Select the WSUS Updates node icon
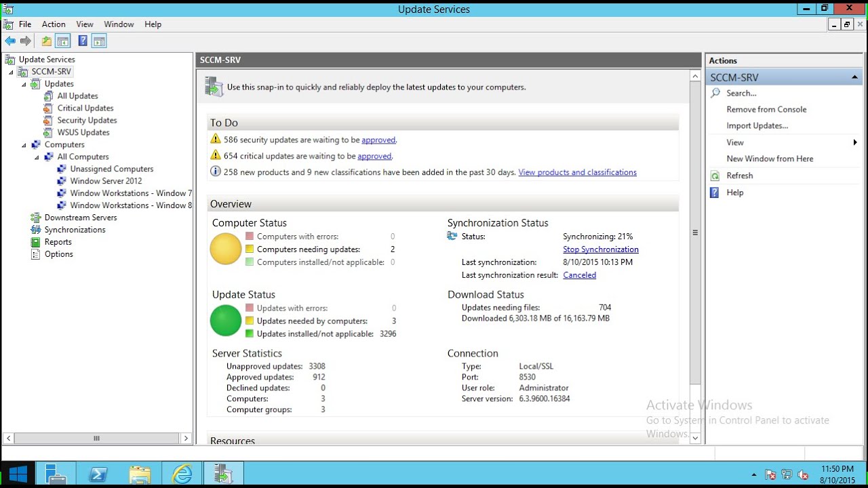This screenshot has height=488, width=868. (48, 133)
